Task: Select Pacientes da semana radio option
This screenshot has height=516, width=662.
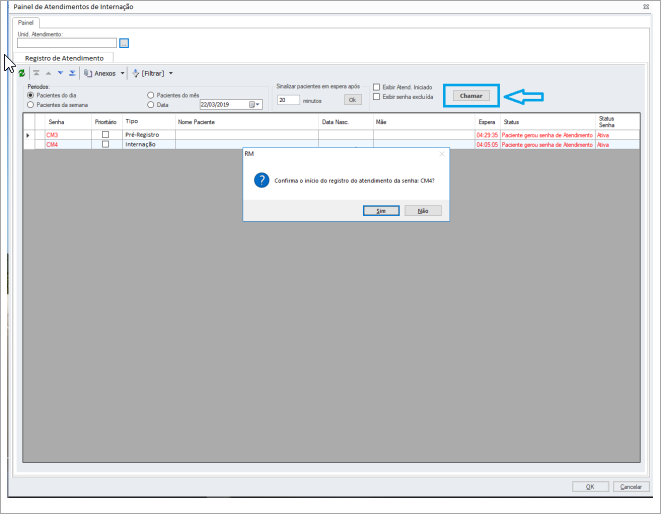Action: [30, 105]
